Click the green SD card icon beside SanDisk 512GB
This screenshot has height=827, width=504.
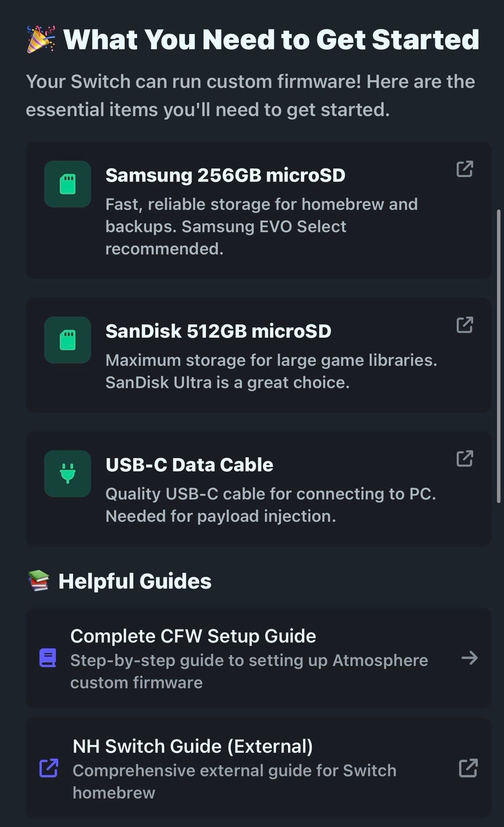click(x=68, y=340)
